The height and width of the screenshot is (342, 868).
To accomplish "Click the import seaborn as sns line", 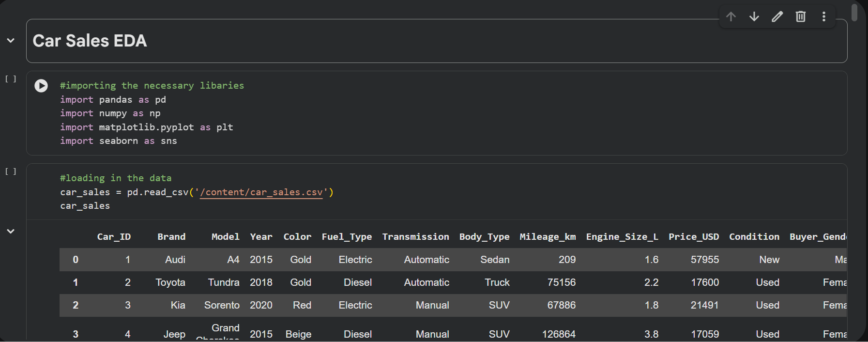I will pos(119,141).
